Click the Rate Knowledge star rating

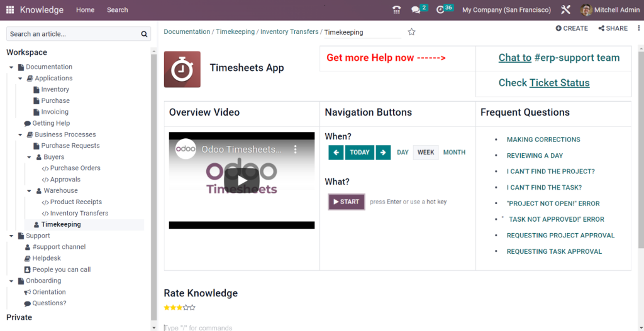[x=179, y=307]
